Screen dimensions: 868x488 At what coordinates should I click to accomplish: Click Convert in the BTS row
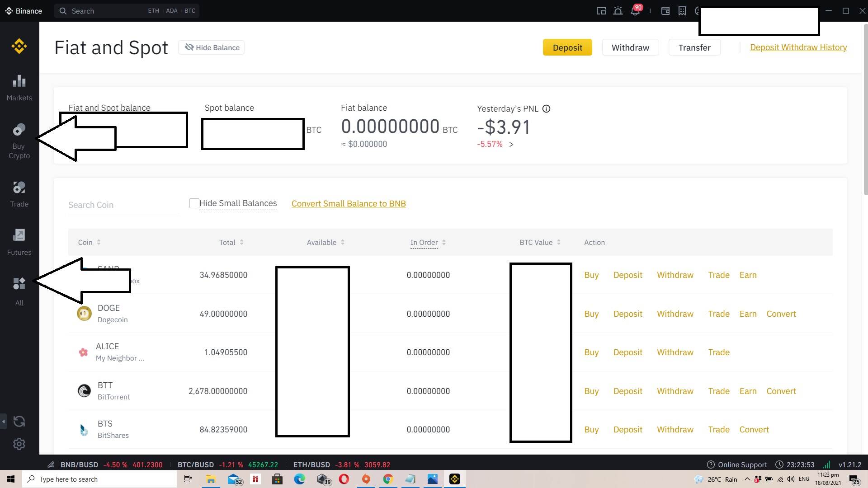coord(754,430)
